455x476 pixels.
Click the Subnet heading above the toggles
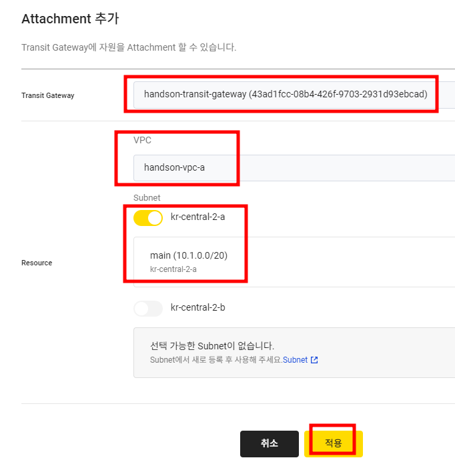click(x=147, y=198)
